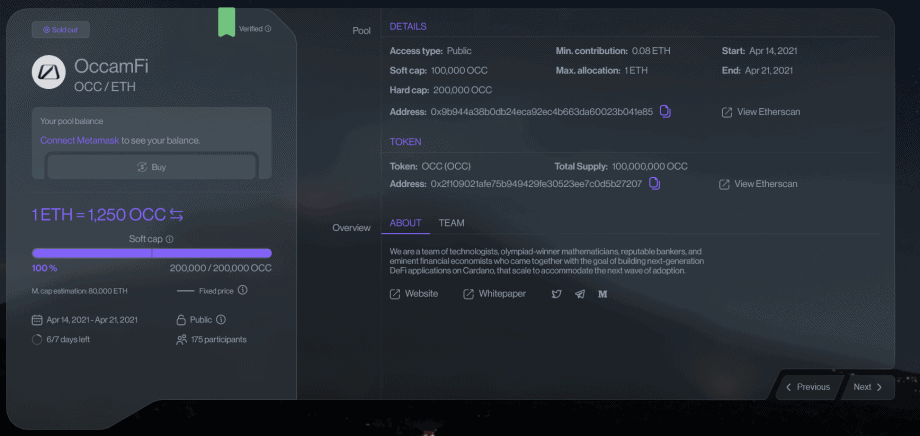Click the 100 % progress label
Viewport: 920px width, 436px height.
tap(45, 268)
